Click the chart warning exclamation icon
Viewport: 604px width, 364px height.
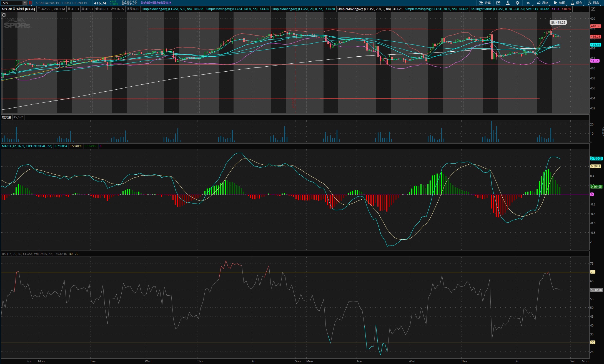4,15
